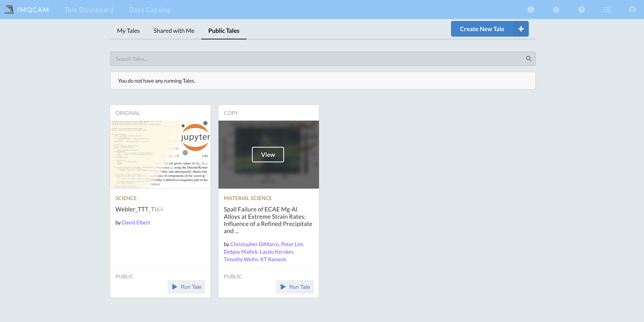Click play icon on Webler_TTT_TI64 Run Tale
Image resolution: width=644 pixels, height=322 pixels.
tap(175, 287)
